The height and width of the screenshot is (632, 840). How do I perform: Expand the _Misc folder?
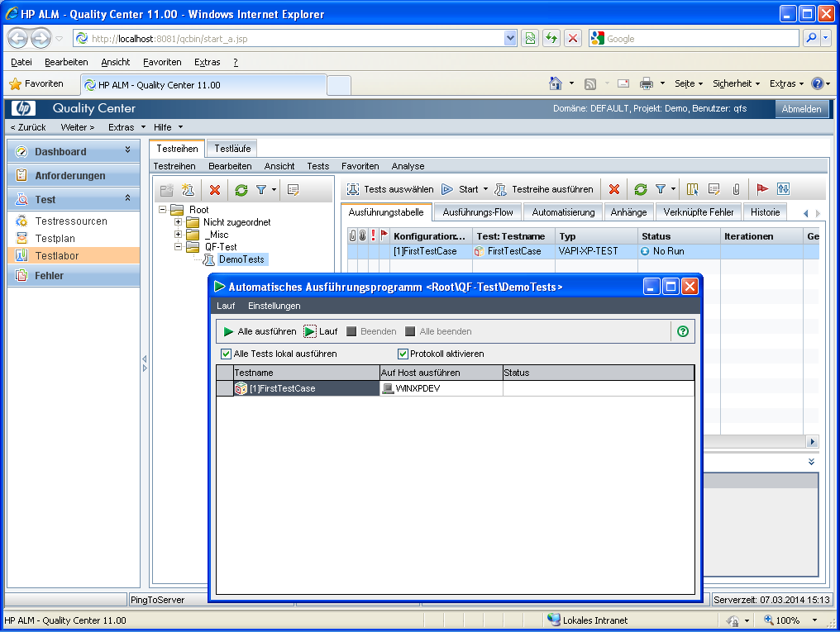point(179,235)
